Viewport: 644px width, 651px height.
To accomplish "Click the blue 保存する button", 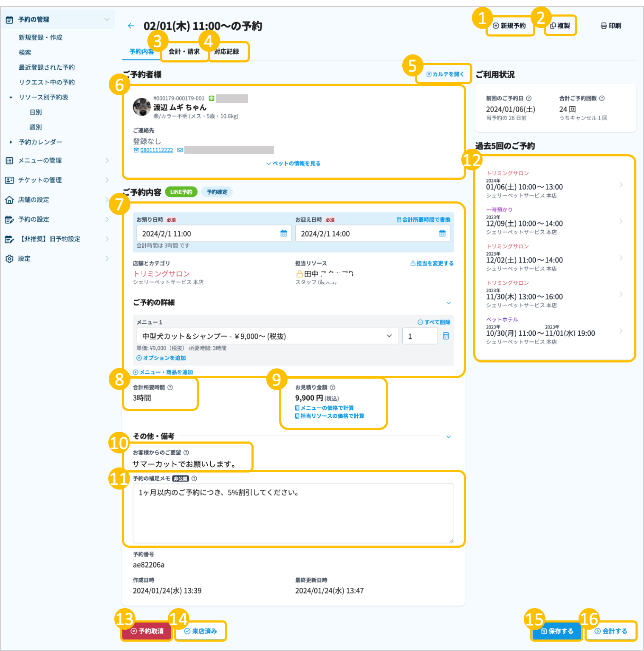I will coord(556,631).
